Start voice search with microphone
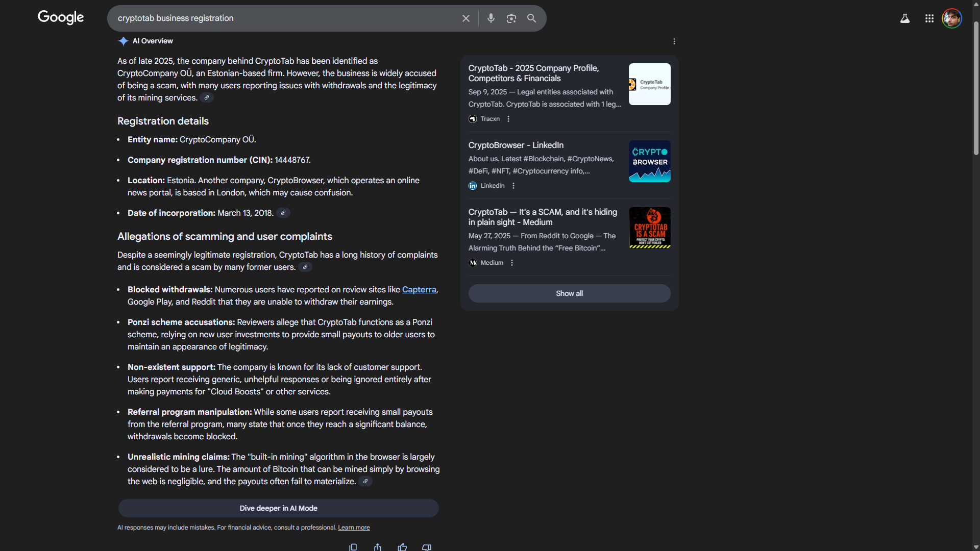Viewport: 980px width, 551px height. click(491, 18)
